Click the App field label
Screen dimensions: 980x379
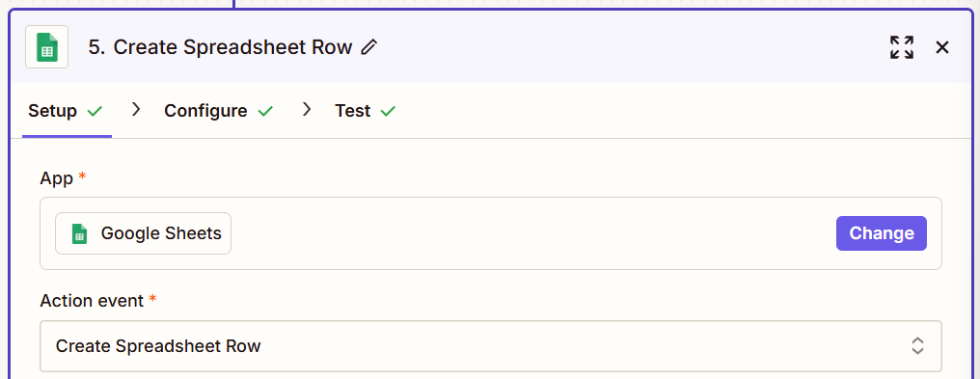[57, 178]
